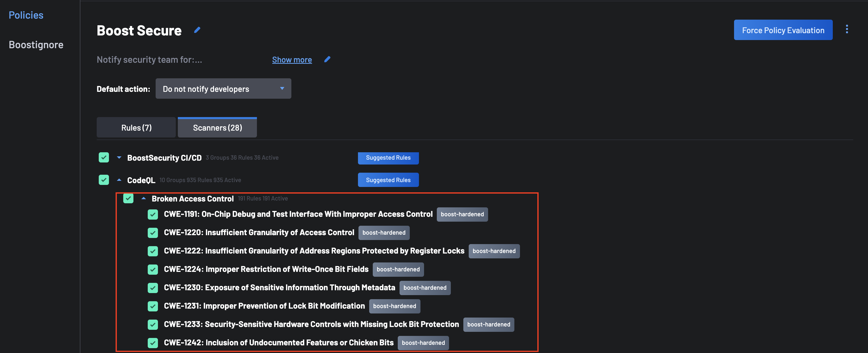The height and width of the screenshot is (353, 868).
Task: Select rule CWE-1242: Inclusion of Undocumented Features
Action: click(x=279, y=343)
